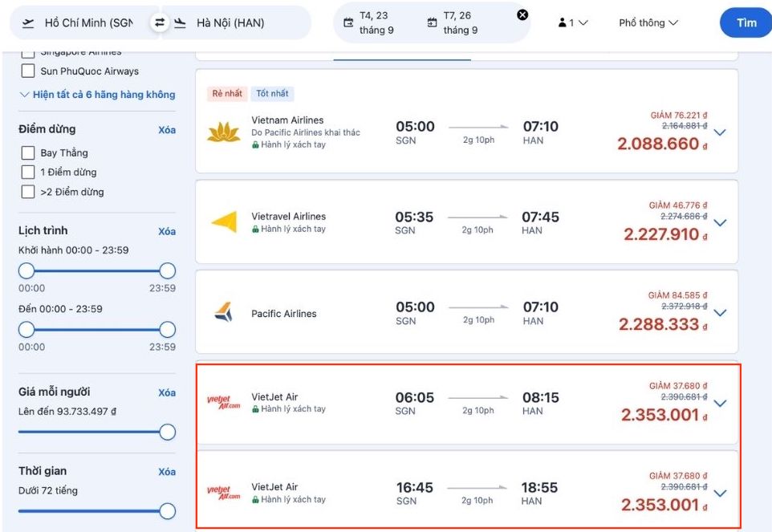Click hand luggage icon on 06:05 VietJet flight
772x532 pixels.
(x=255, y=409)
